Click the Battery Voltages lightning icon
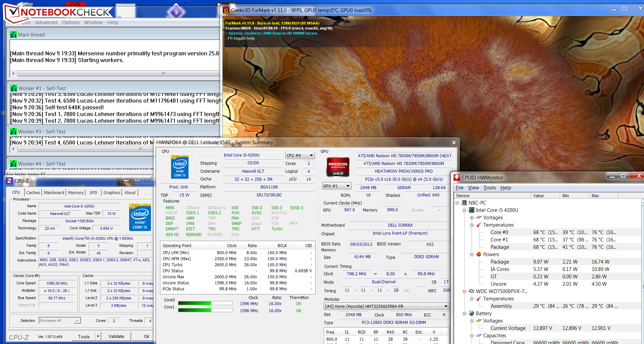 point(479,321)
